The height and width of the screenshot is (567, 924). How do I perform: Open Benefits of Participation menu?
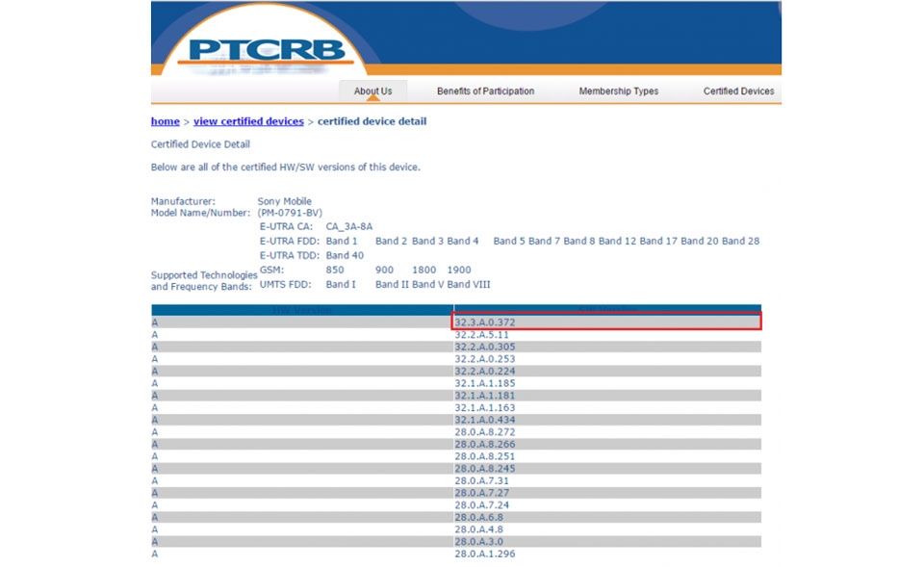pyautogui.click(x=485, y=90)
